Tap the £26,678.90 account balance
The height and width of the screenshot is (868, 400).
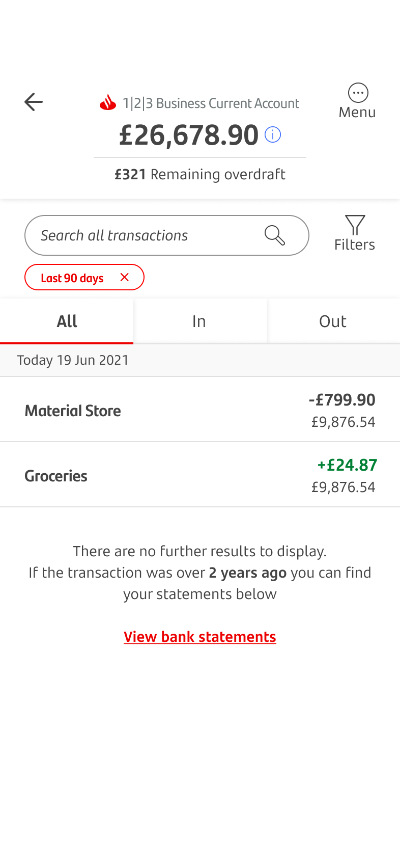(x=189, y=135)
